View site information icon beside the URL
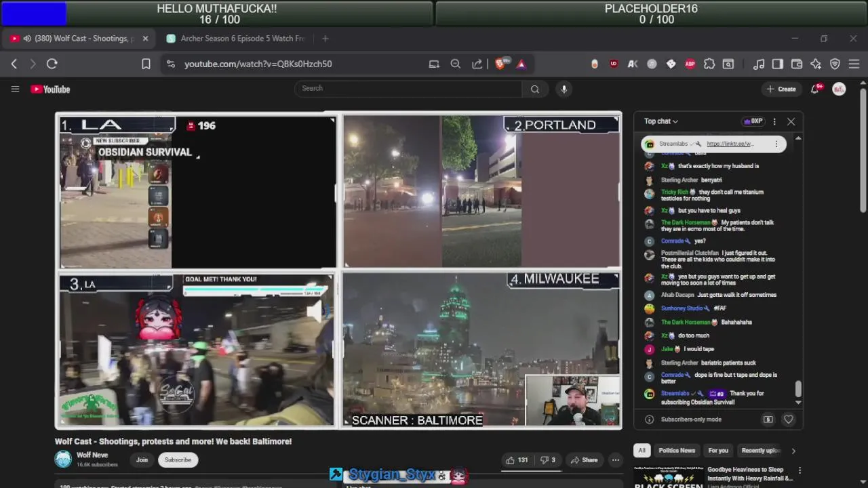 [x=170, y=64]
